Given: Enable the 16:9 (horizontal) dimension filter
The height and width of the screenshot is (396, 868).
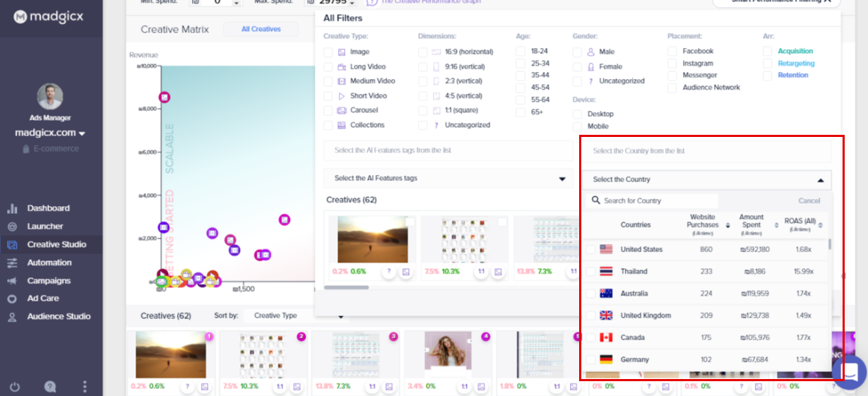Looking at the screenshot, I should (x=422, y=52).
